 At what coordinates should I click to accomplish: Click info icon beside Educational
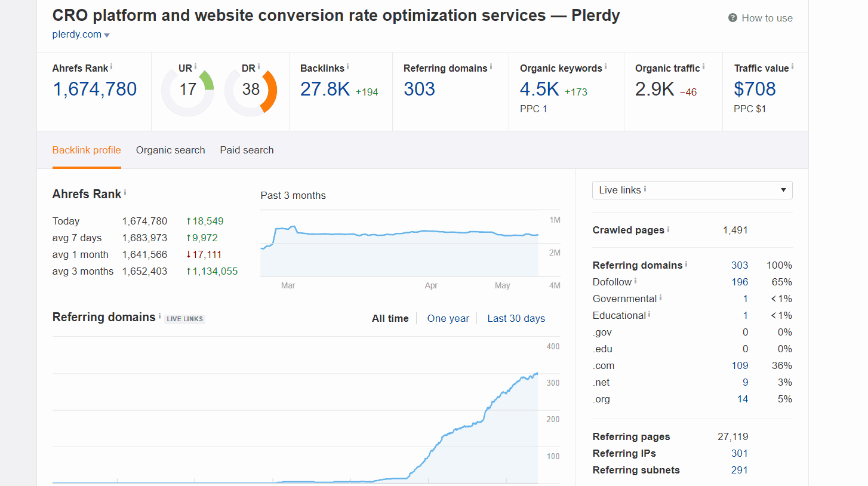[x=649, y=313]
